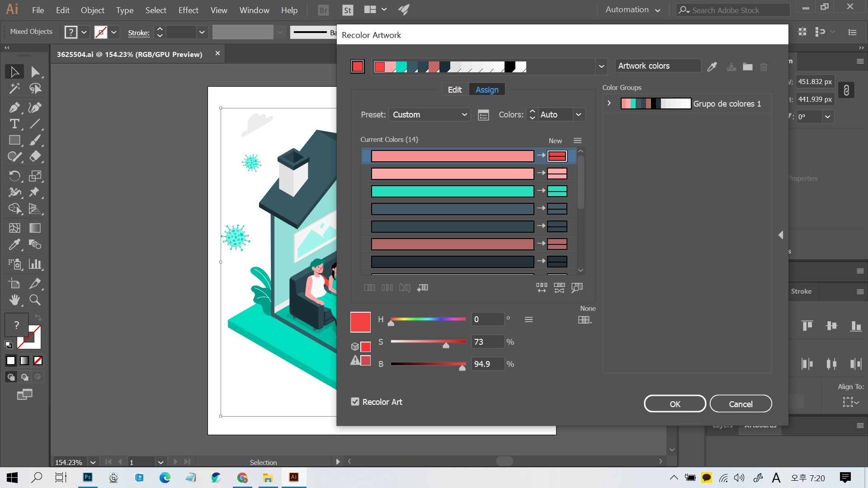Open the Effect menu
Screen dimensions: 868x488
click(x=188, y=10)
